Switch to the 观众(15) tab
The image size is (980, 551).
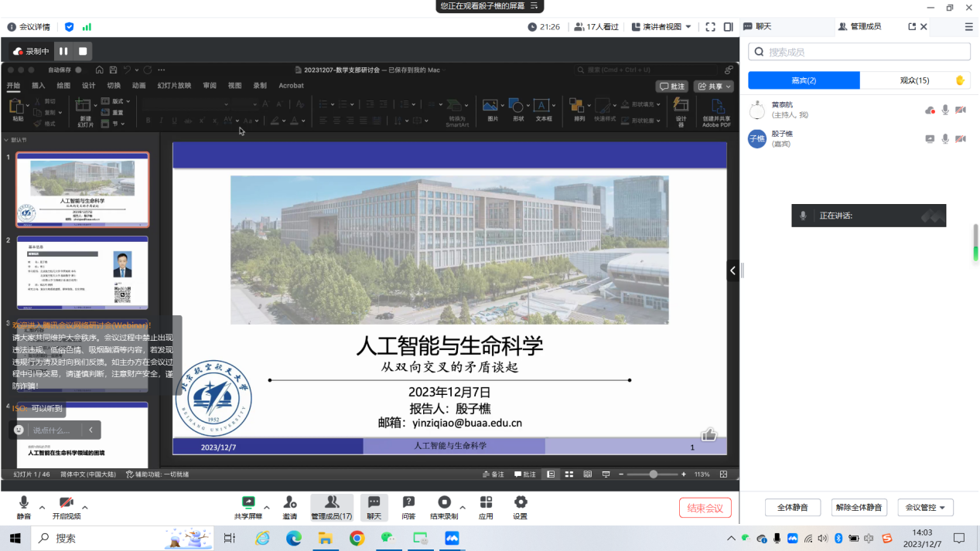pos(914,80)
